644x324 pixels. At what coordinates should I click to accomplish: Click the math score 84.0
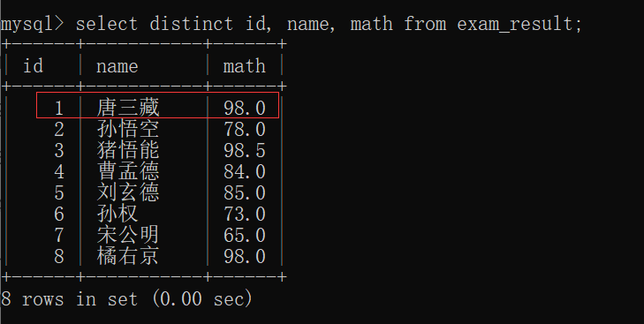click(x=245, y=171)
